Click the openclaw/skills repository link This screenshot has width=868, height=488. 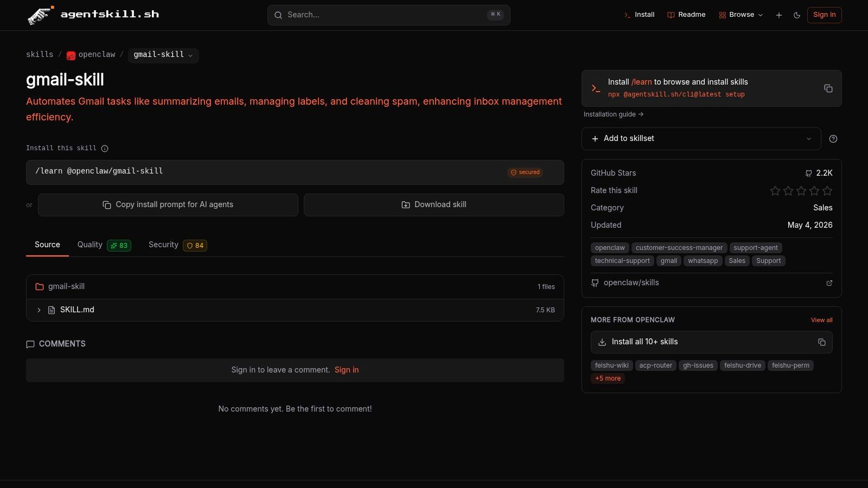click(631, 283)
